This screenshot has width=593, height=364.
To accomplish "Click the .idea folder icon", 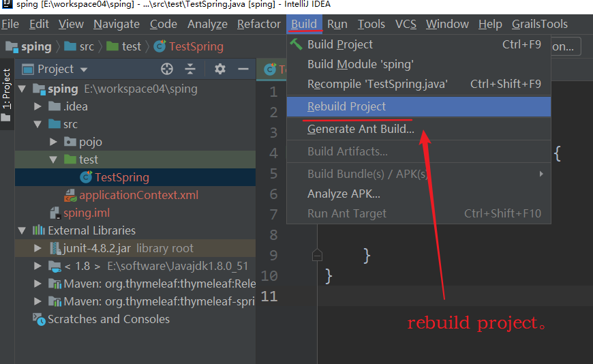I will 55,106.
